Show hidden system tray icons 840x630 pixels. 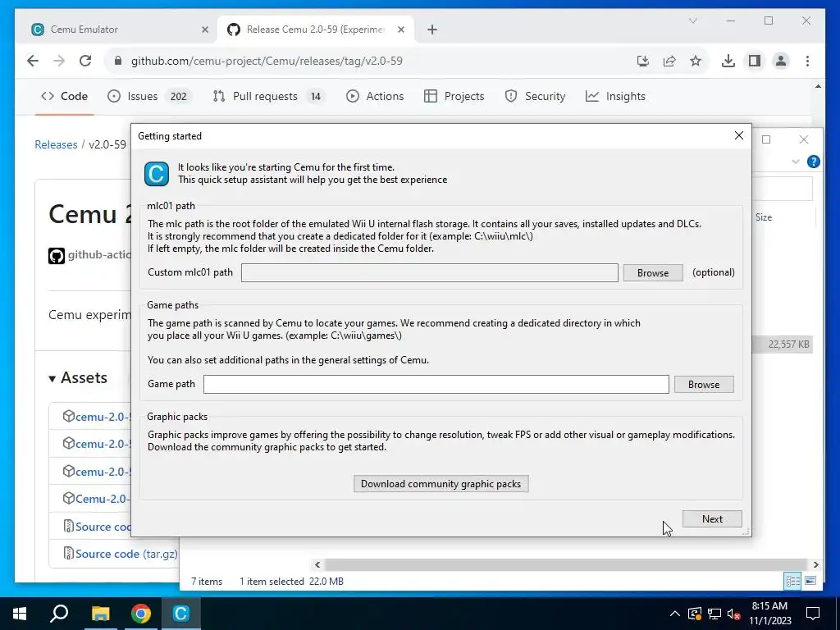pos(675,614)
